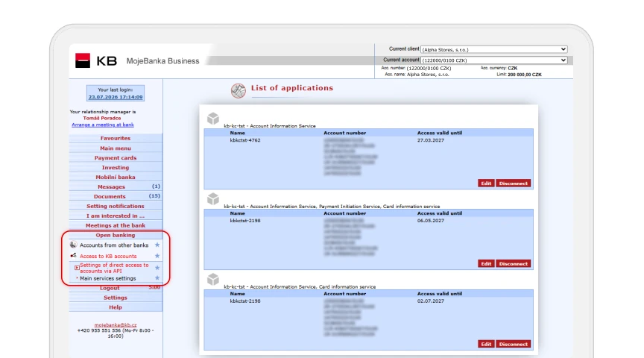Screen dimensions: 644x358
Task: Click the MojeBanka Business title
Action: [x=162, y=61]
